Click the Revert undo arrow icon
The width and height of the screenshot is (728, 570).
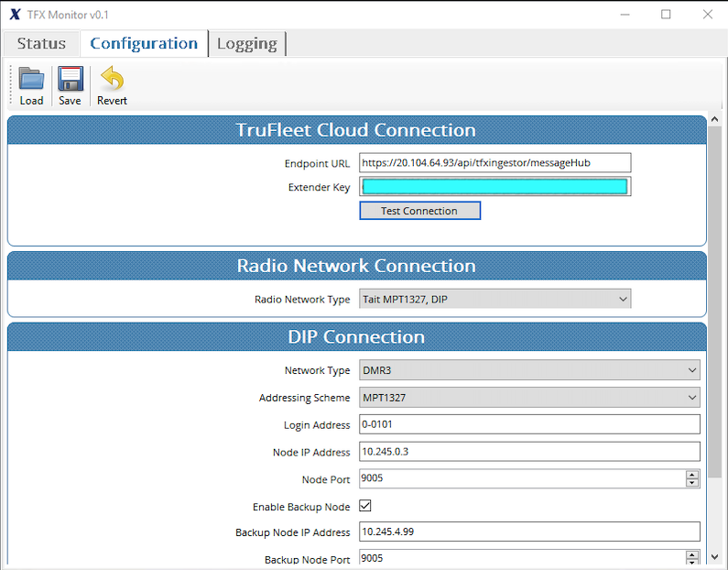(112, 78)
